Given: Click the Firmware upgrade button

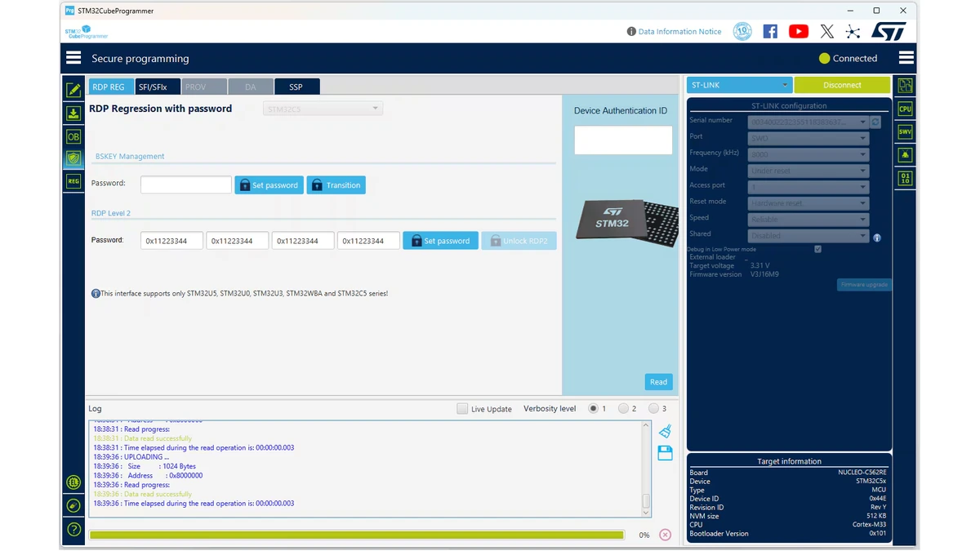Looking at the screenshot, I should 863,284.
